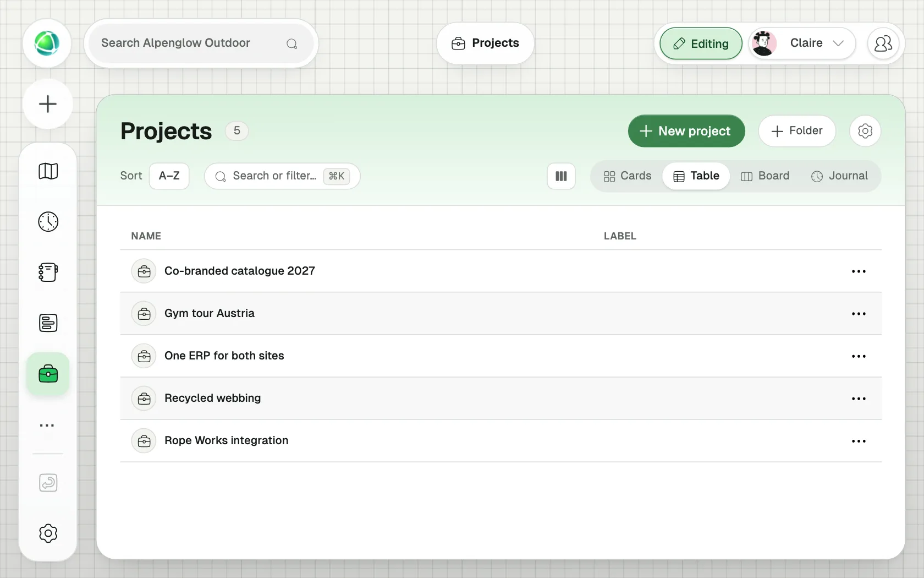Click the project count badge 5
This screenshot has height=578, width=924.
(x=237, y=131)
